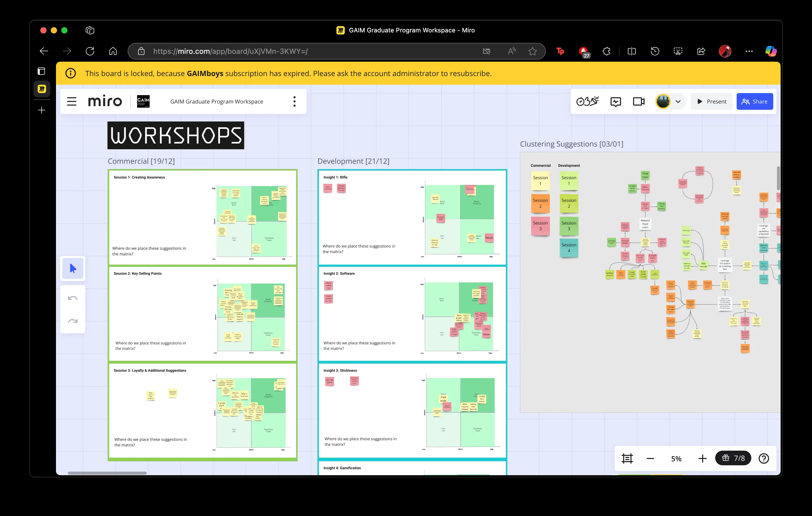The width and height of the screenshot is (812, 516).
Task: Click the redo arrow on the left panel
Action: [x=72, y=320]
